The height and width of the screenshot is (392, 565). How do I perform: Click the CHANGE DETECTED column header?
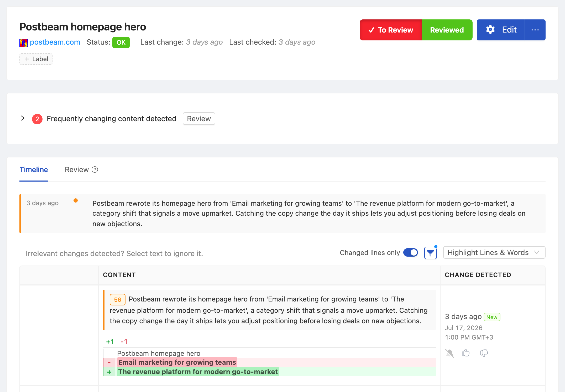(x=478, y=275)
